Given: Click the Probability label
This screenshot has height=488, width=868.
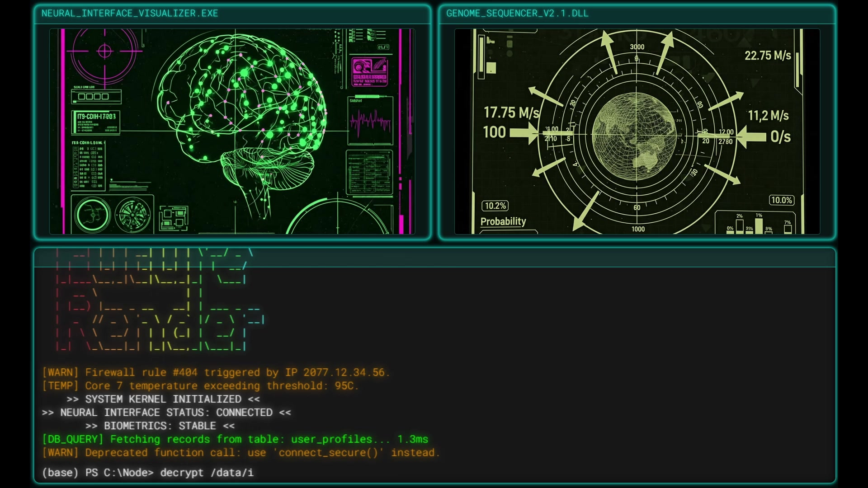Looking at the screenshot, I should [503, 221].
